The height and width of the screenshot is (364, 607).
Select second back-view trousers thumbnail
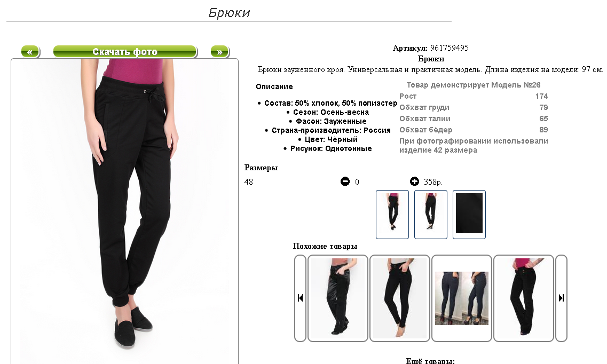pyautogui.click(x=430, y=215)
